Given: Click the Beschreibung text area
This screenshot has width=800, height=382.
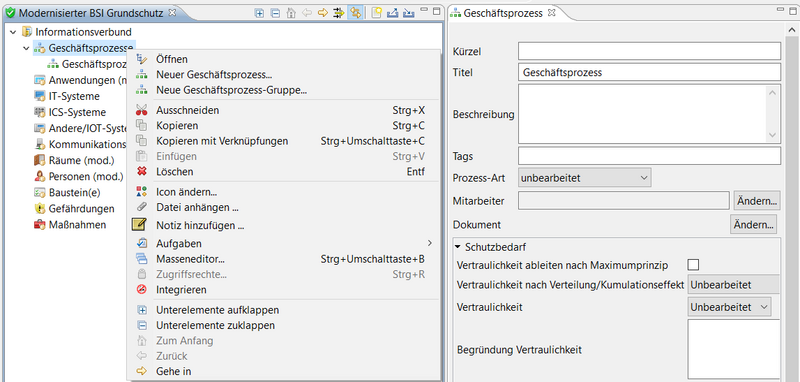Looking at the screenshot, I should point(642,114).
